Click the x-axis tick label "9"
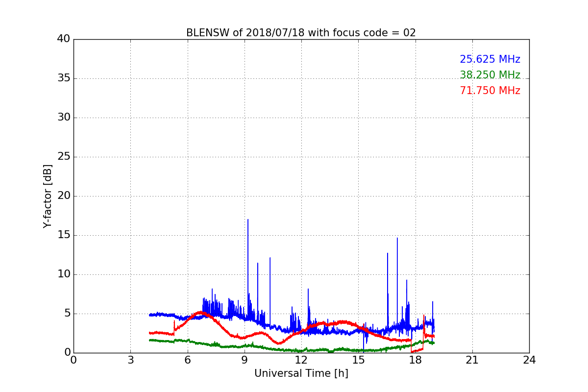 (x=245, y=360)
